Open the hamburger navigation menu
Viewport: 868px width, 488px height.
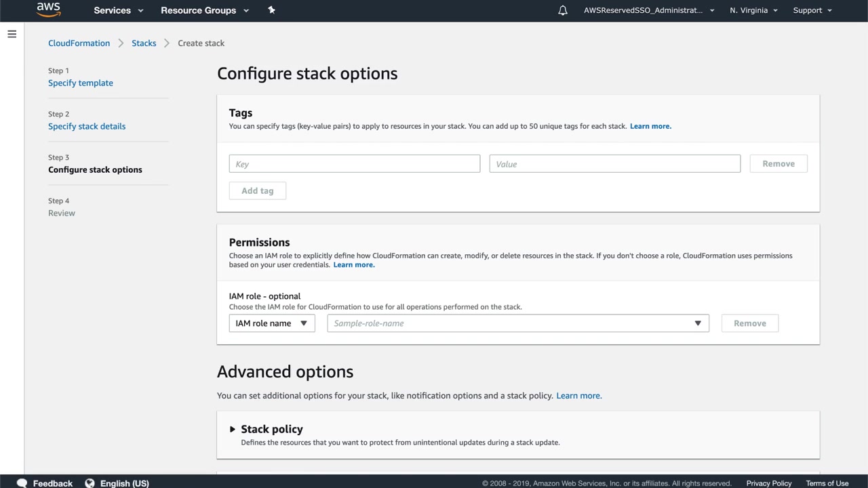pos(12,34)
